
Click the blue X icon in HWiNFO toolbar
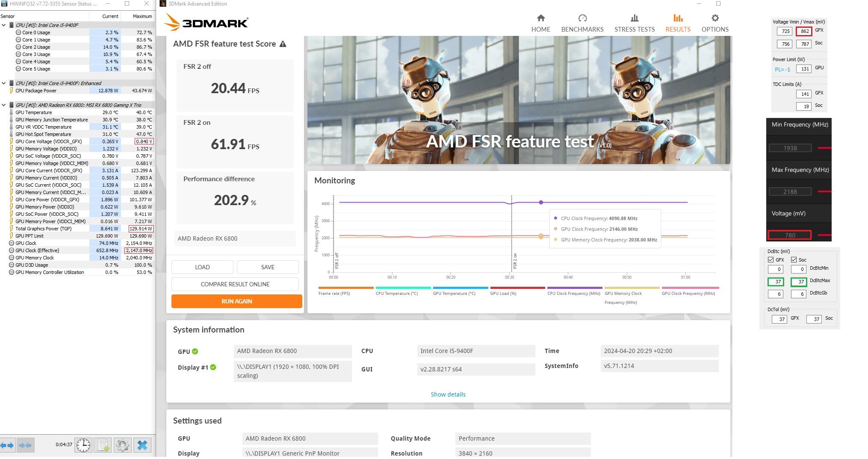142,445
